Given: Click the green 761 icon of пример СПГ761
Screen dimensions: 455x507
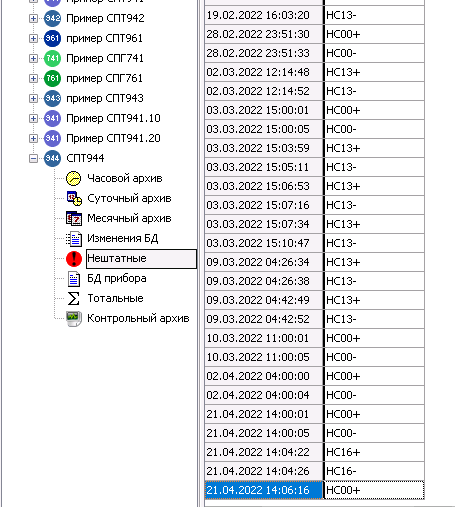Looking at the screenshot, I should coord(52,78).
